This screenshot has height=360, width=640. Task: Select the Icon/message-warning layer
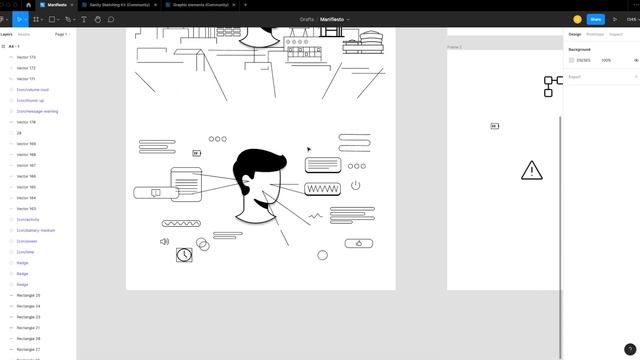pyautogui.click(x=37, y=111)
